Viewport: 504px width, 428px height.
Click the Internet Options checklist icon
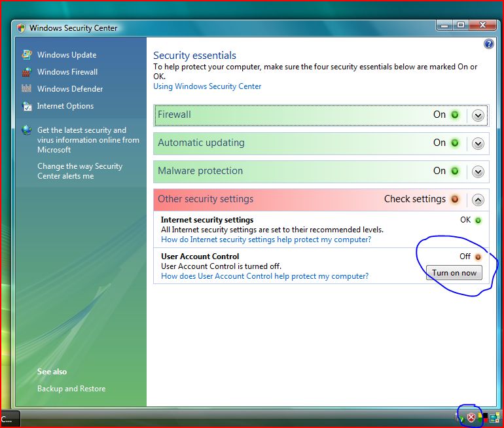27,106
